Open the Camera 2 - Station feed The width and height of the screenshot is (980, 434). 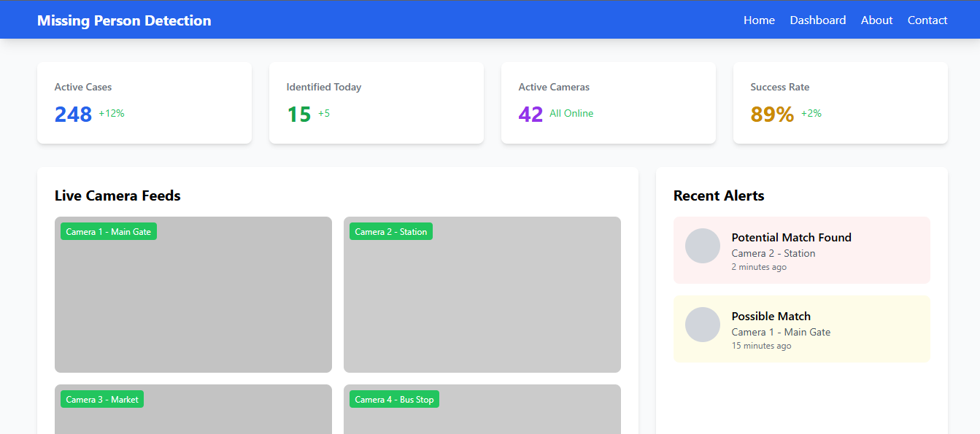[x=482, y=295]
